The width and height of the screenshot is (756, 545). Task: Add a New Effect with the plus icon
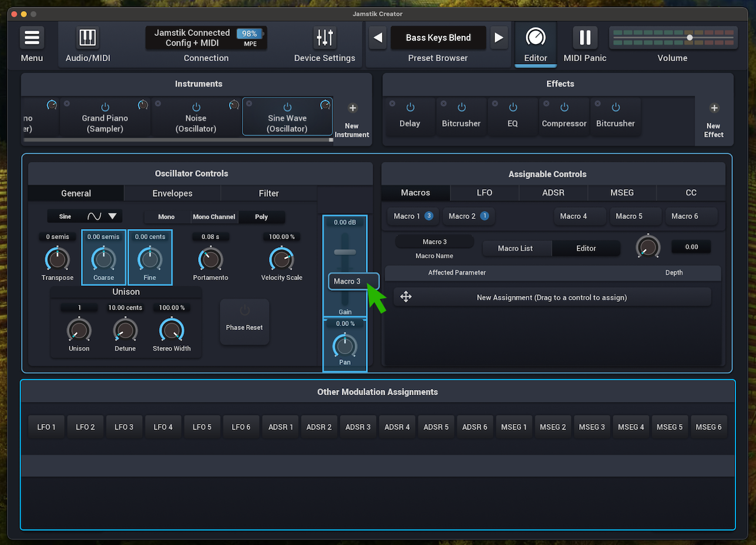pyautogui.click(x=714, y=108)
